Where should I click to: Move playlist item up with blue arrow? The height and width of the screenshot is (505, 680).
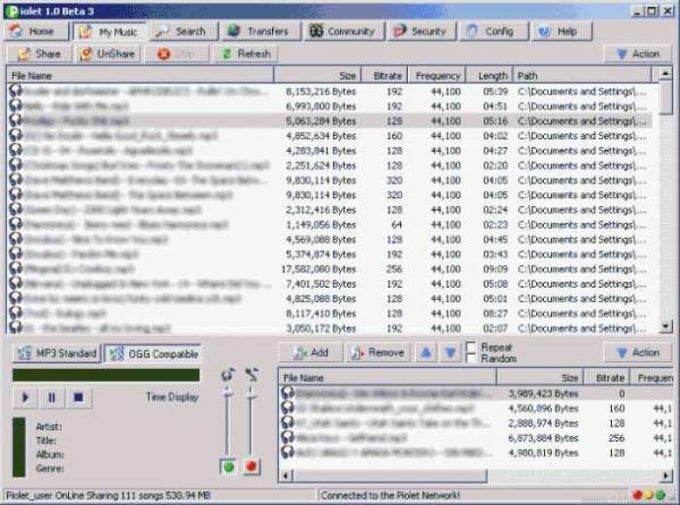click(x=426, y=353)
